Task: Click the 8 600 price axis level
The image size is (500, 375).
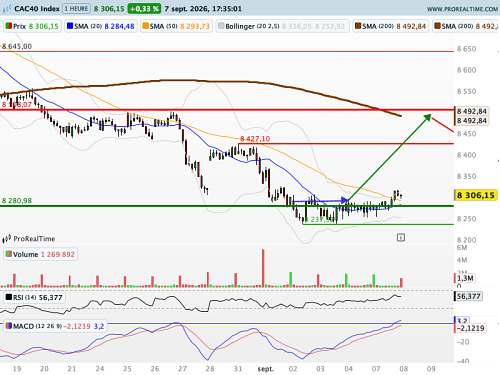Action: point(467,70)
